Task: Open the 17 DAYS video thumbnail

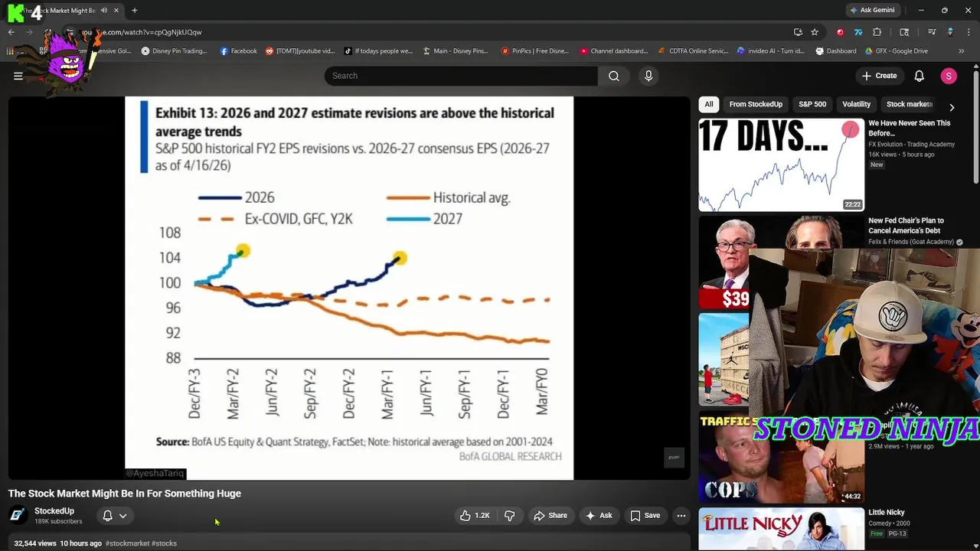Action: coord(781,165)
